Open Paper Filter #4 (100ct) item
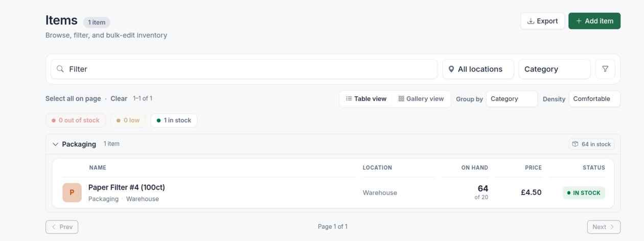644x241 pixels. click(127, 187)
